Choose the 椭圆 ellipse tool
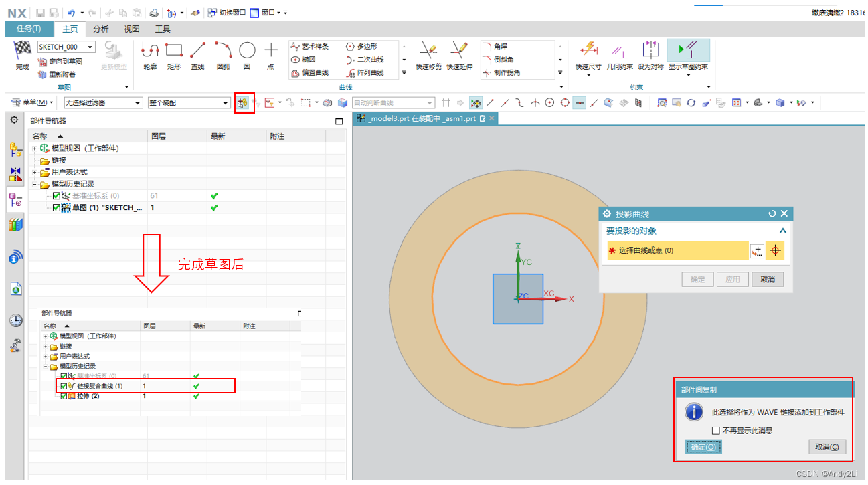This screenshot has height=485, width=868. click(304, 60)
